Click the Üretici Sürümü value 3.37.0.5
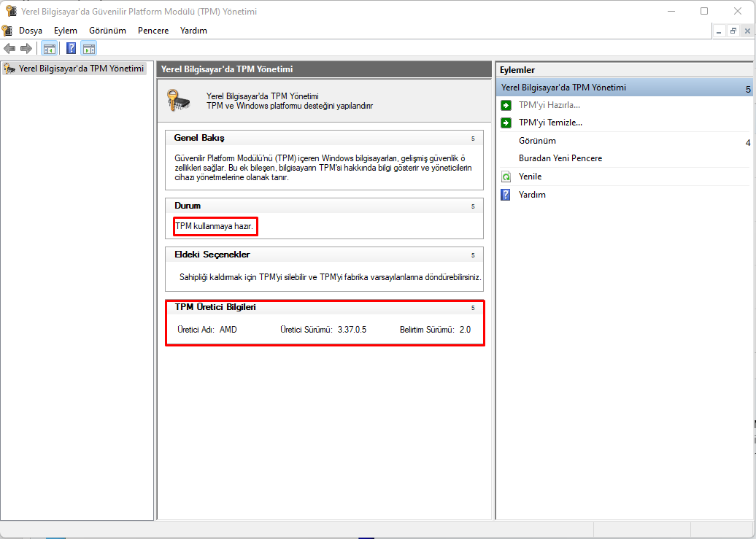756x539 pixels. (x=352, y=330)
